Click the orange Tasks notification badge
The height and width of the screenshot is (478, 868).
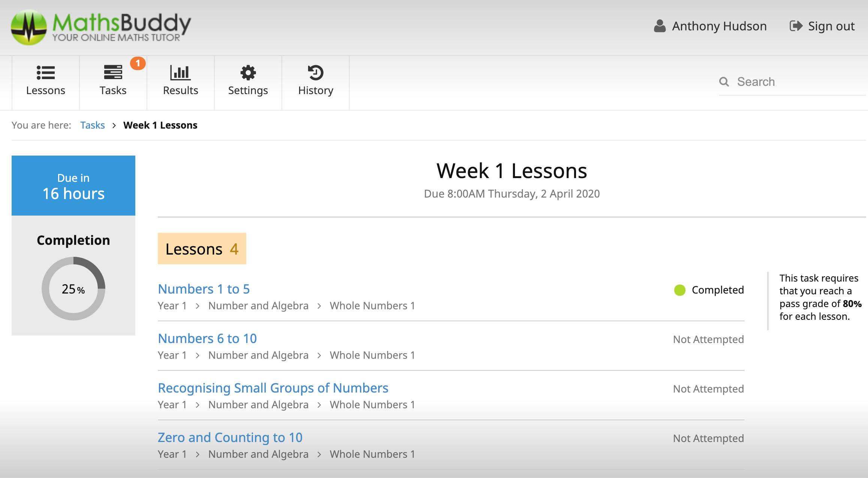coord(138,63)
